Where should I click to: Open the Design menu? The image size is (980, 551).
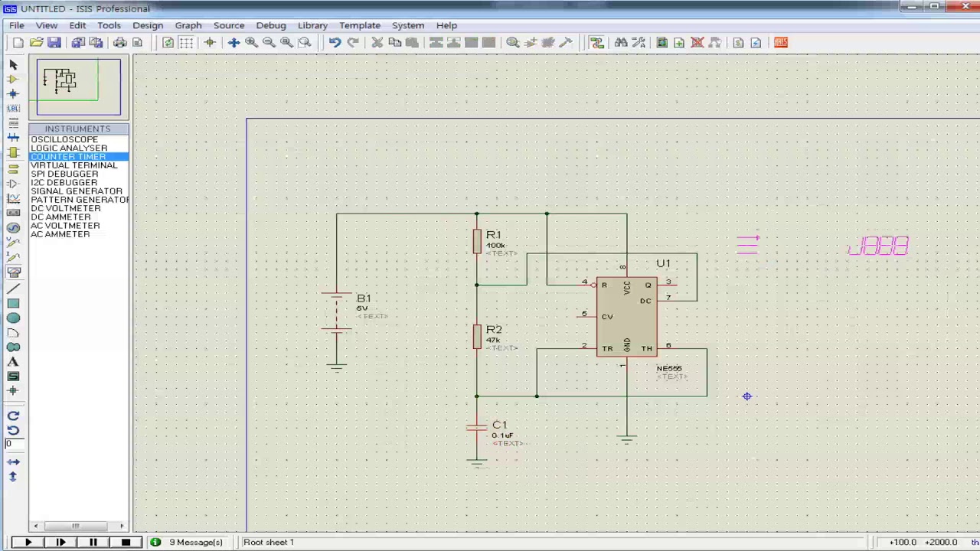148,25
